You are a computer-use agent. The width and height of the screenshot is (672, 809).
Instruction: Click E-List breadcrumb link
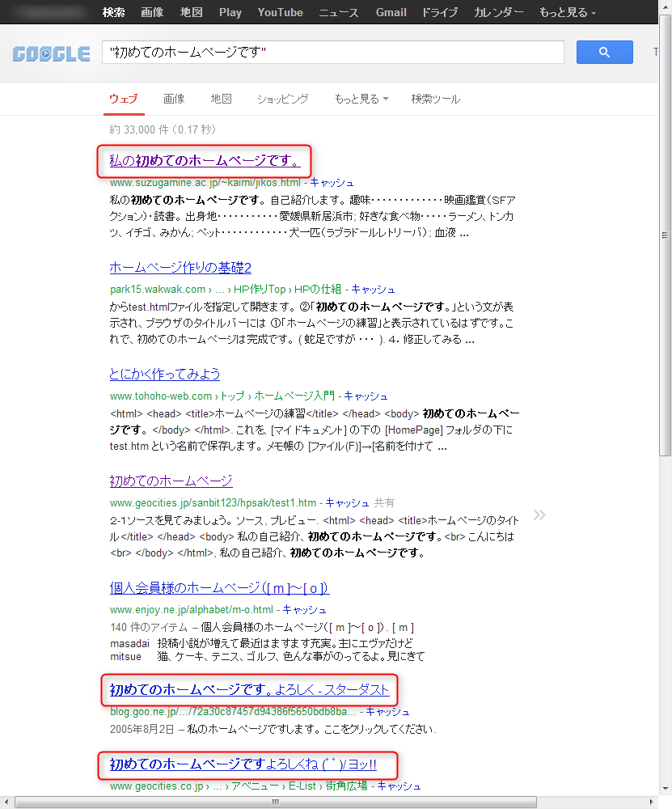click(302, 786)
